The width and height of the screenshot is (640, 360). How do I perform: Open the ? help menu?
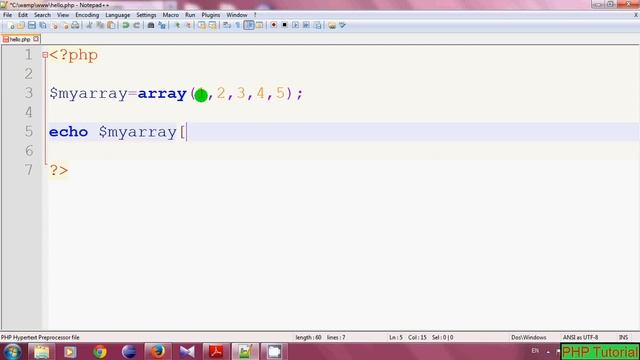[255, 15]
